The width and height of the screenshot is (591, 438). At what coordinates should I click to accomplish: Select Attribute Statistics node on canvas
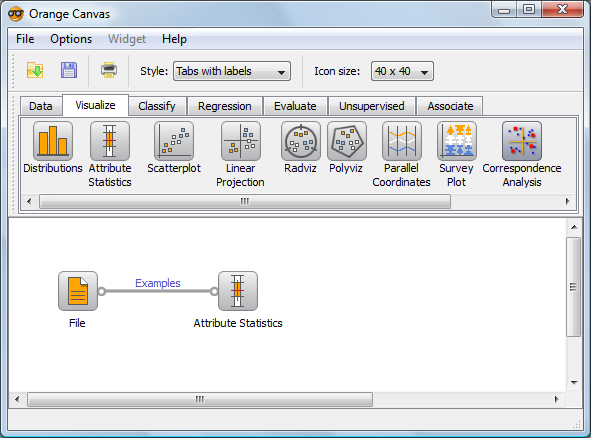tap(238, 291)
